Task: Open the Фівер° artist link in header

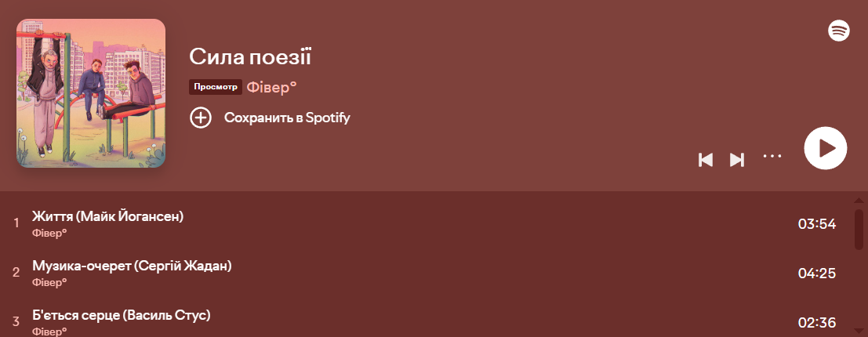Action: (x=271, y=87)
